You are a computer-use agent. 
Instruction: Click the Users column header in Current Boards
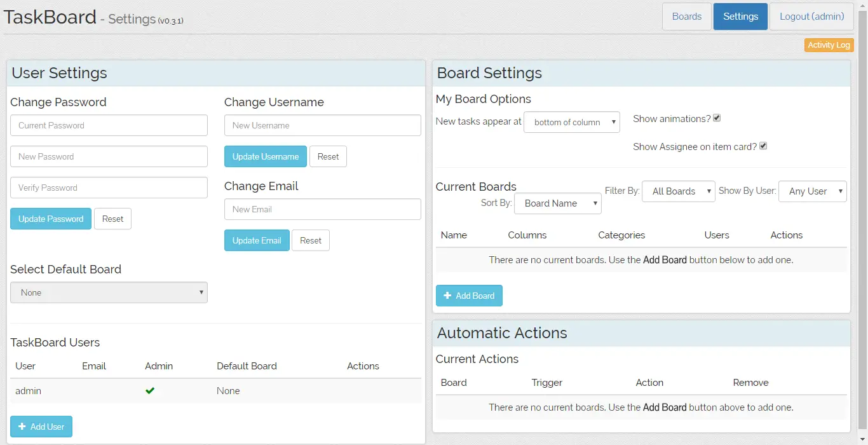[717, 235]
